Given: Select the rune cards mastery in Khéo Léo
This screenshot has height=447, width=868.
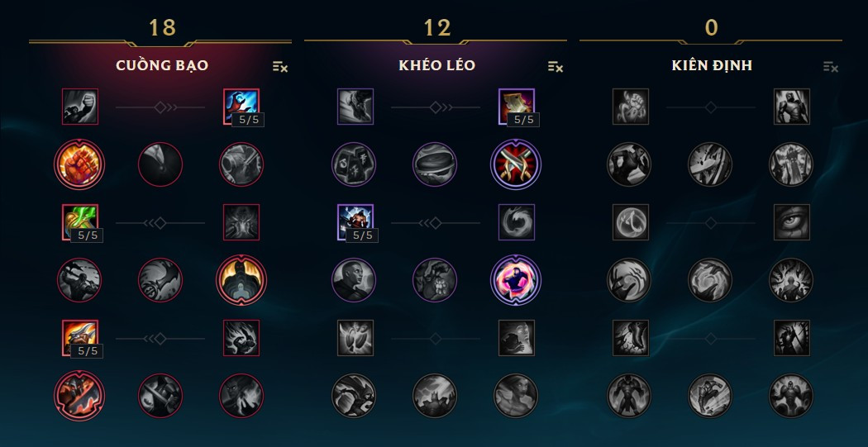Looking at the screenshot, I should click(354, 164).
